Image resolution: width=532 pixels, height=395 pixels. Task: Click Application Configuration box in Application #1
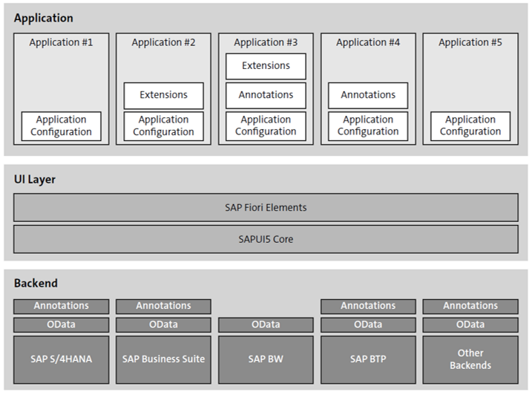[61, 126]
